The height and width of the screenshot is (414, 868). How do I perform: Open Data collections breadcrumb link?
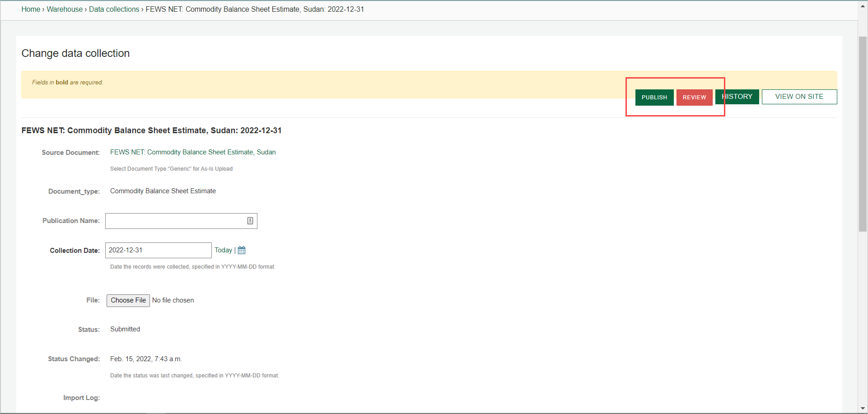click(x=114, y=9)
